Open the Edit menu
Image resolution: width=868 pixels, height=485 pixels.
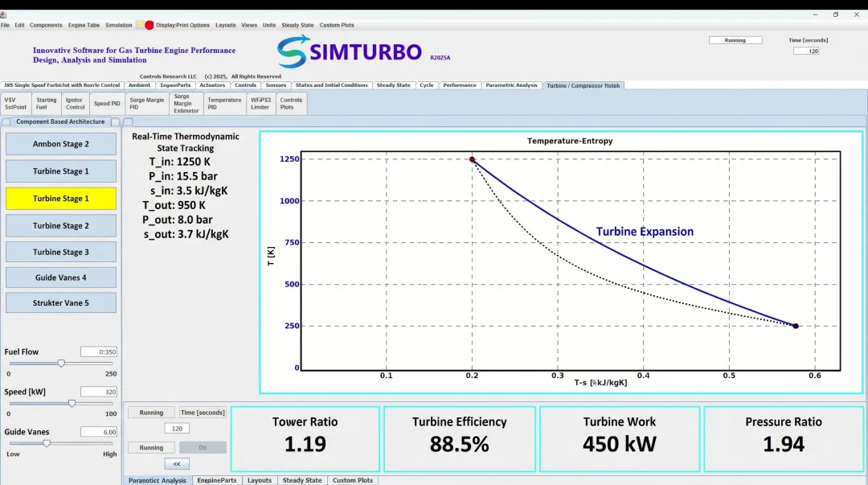[19, 25]
